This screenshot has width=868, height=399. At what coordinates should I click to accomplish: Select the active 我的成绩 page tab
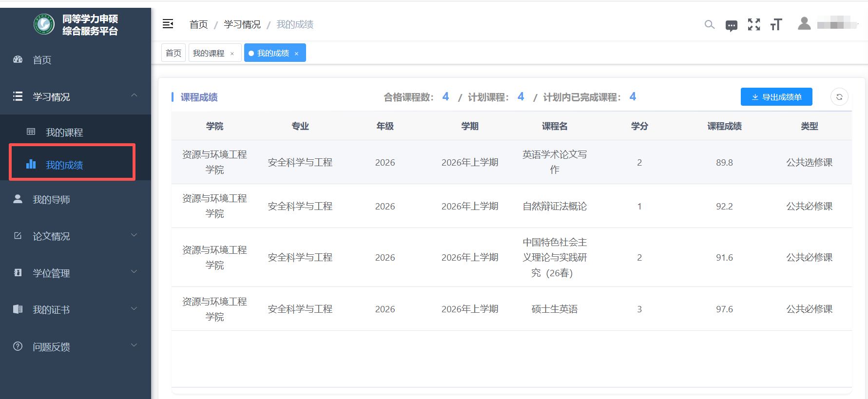275,53
